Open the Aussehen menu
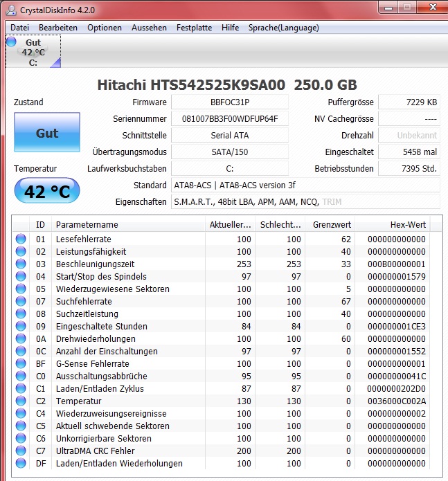This screenshot has height=481, width=448. [149, 28]
